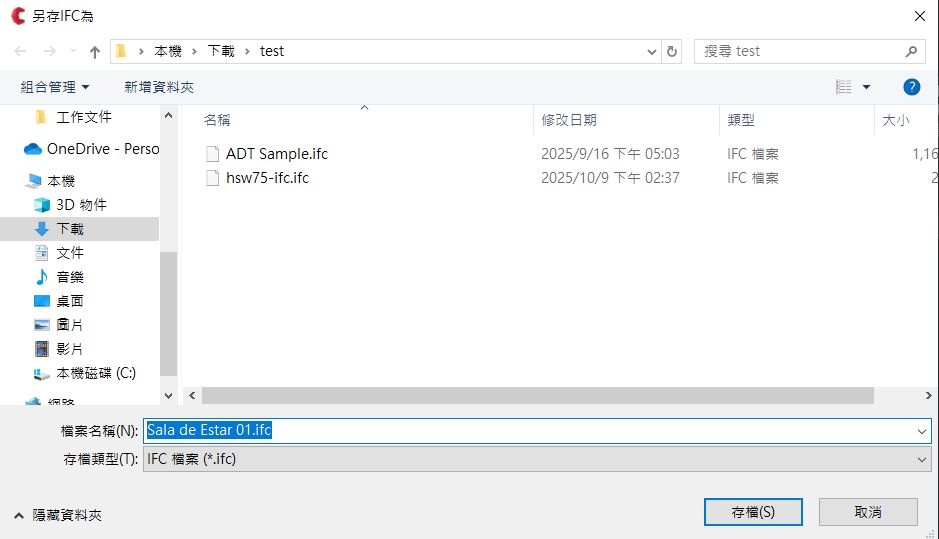Go up one folder level
The height and width of the screenshot is (539, 939).
coord(95,52)
